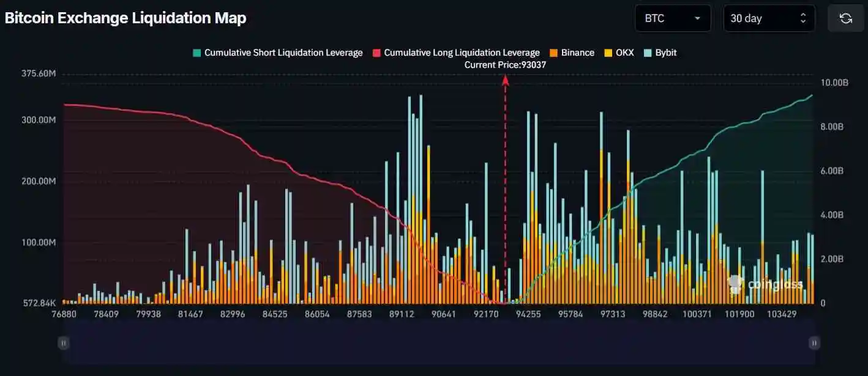Click the yellow OKX legend marker

pyautogui.click(x=607, y=53)
